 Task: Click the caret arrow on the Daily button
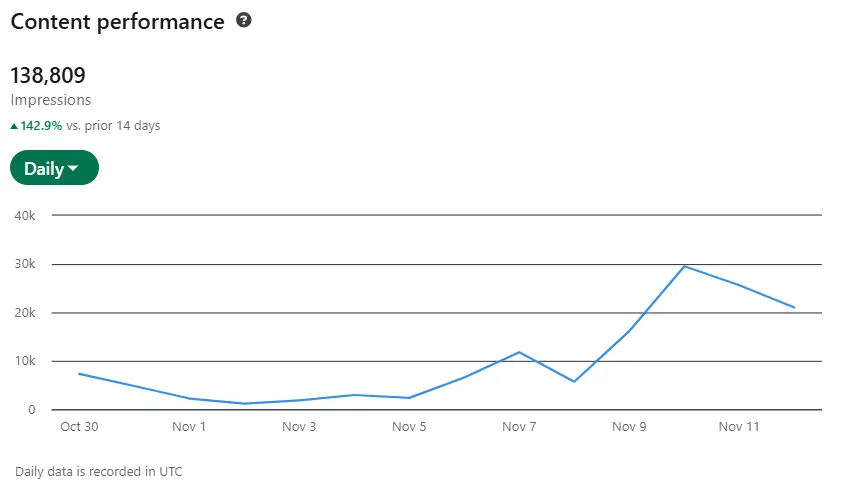[x=74, y=169]
